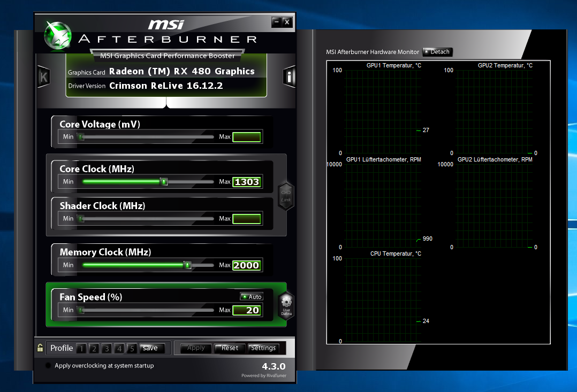
Task: Click the GPU1 temperature reading 27
Action: pos(426,130)
